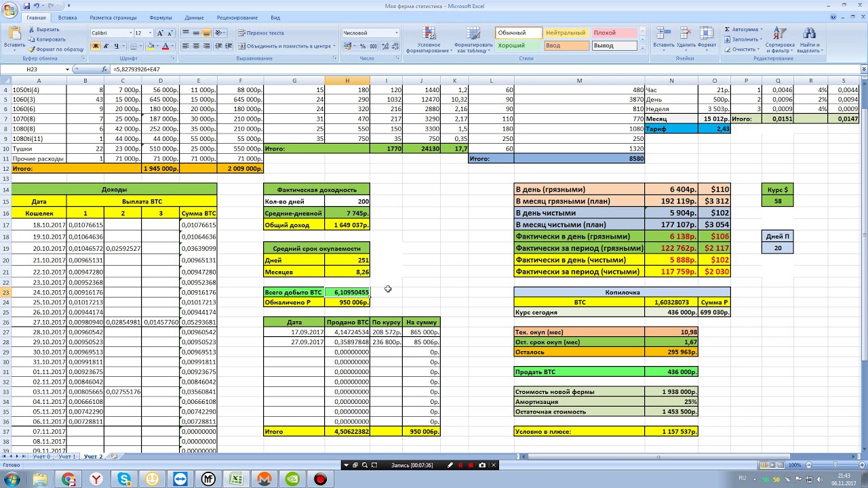Toggle italic text formatting

pos(106,46)
